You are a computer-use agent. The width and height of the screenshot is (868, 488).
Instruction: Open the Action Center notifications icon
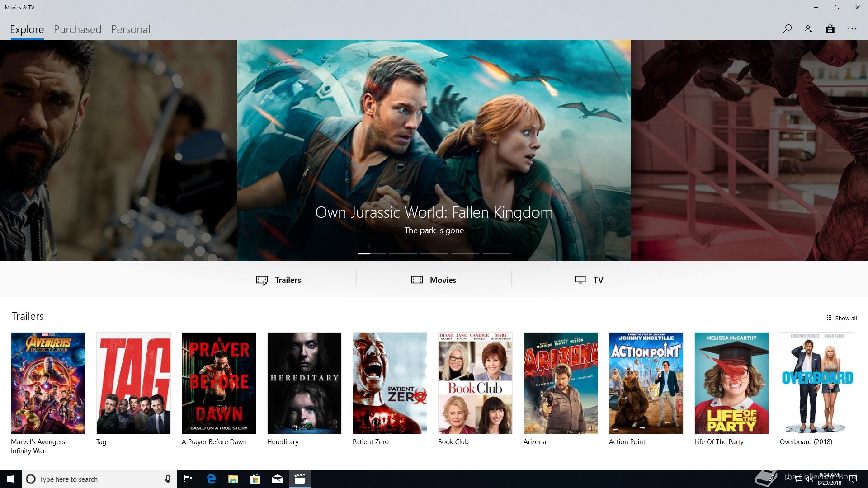(x=853, y=479)
